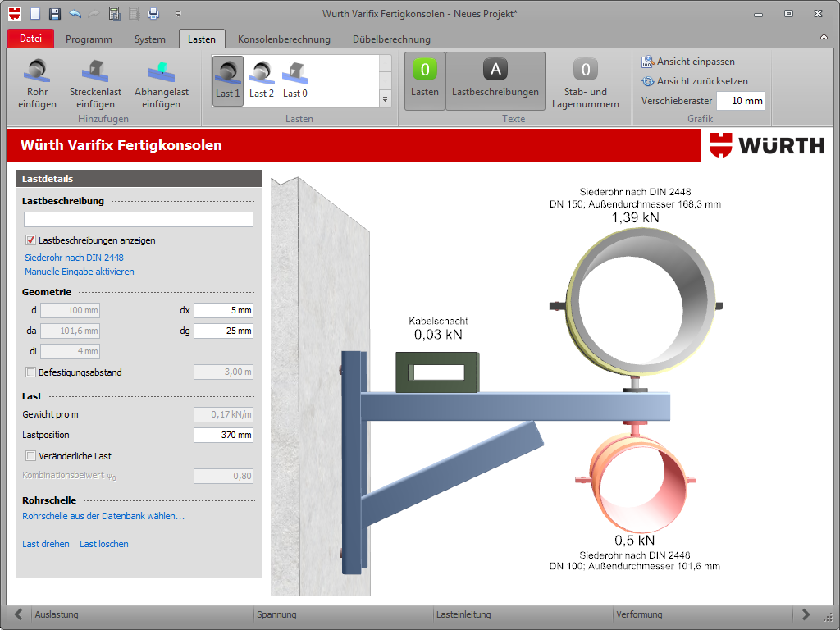This screenshot has height=630, width=840.
Task: Select Last 0 in the loads gallery
Action: coord(294,80)
